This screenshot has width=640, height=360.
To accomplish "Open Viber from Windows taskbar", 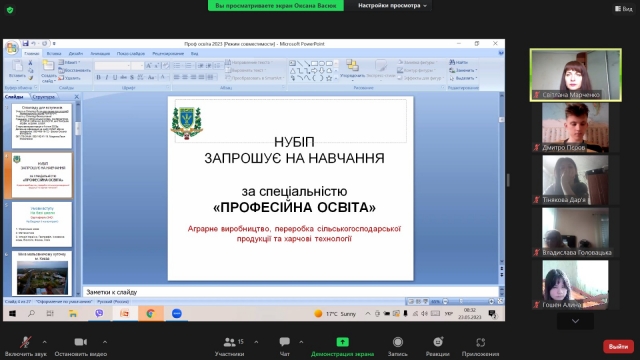I will [99, 313].
